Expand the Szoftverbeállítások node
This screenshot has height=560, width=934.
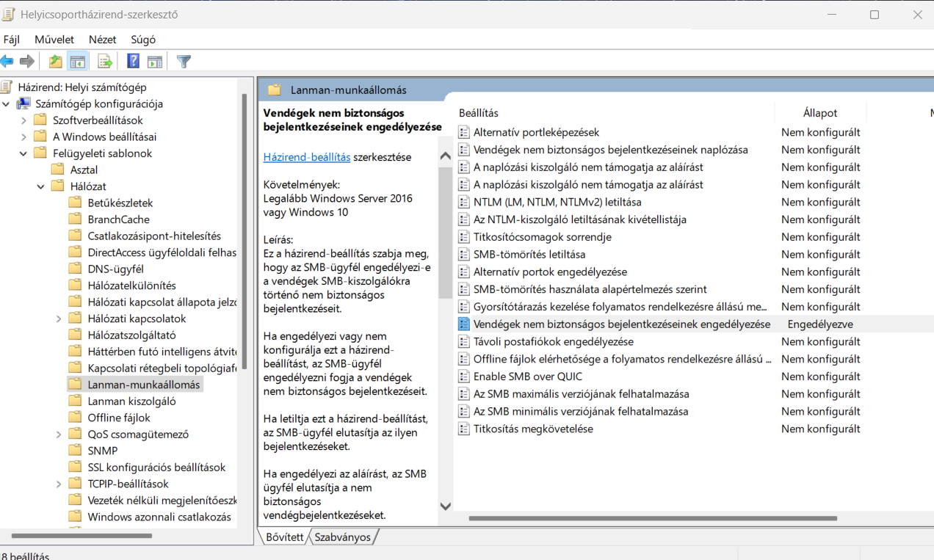(23, 120)
